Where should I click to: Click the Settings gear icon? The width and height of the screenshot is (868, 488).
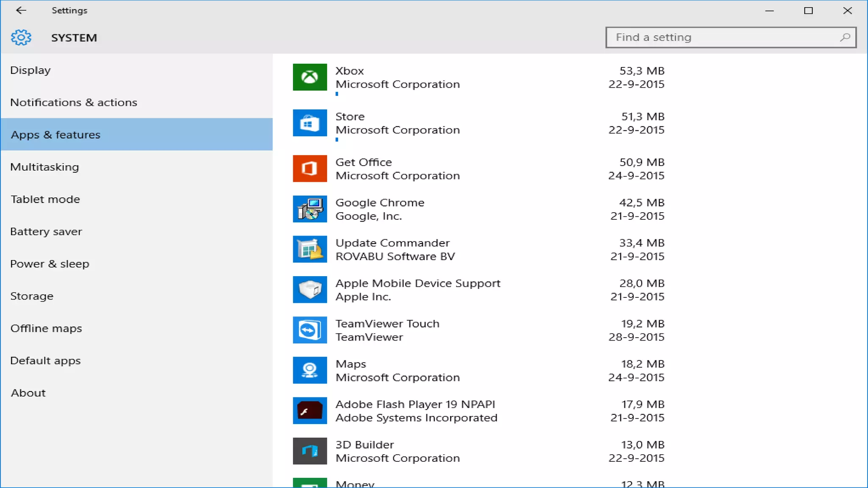coord(21,38)
